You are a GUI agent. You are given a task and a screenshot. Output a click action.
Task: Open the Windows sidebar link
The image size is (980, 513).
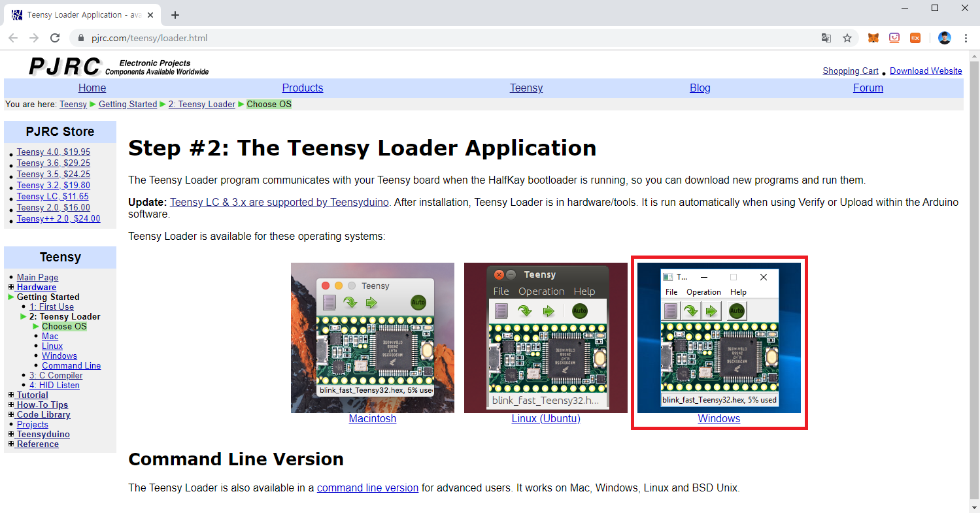[x=59, y=356]
